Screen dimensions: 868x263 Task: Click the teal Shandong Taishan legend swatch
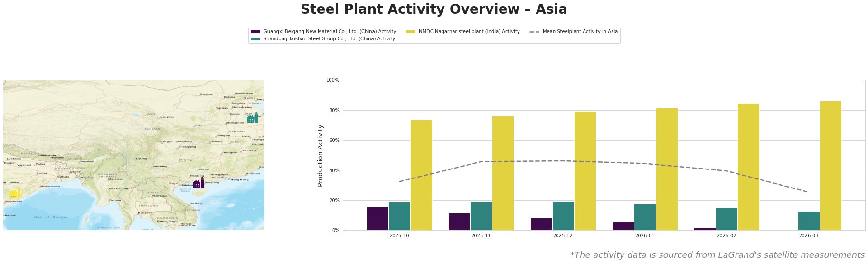(255, 39)
